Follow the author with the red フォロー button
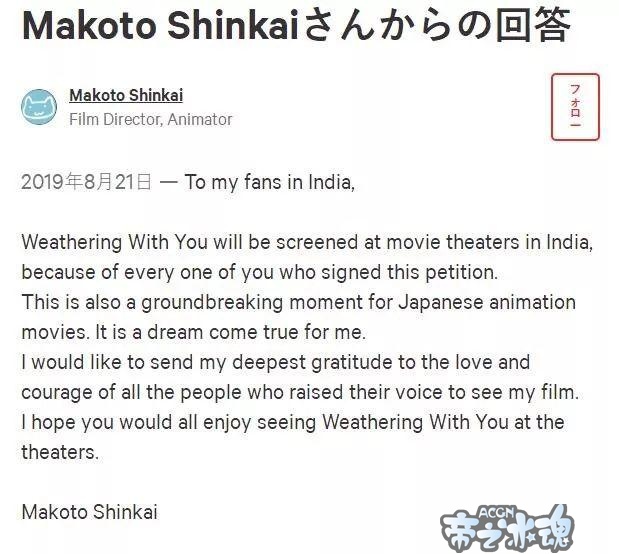Image resolution: width=619 pixels, height=554 pixels. point(575,107)
